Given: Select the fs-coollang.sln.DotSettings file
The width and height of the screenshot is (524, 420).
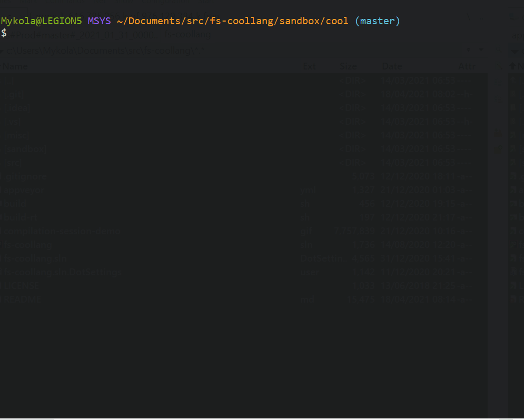Looking at the screenshot, I should (62, 272).
